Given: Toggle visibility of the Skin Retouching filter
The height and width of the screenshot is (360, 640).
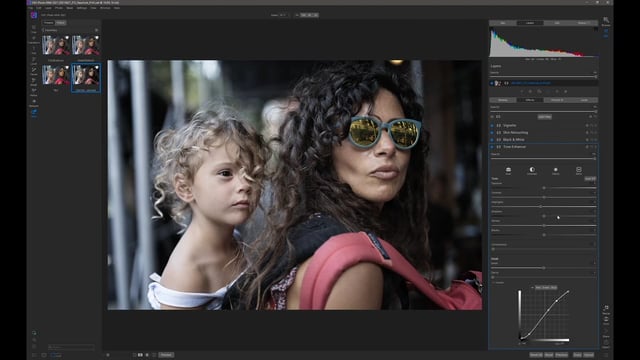Looking at the screenshot, I should (492, 133).
